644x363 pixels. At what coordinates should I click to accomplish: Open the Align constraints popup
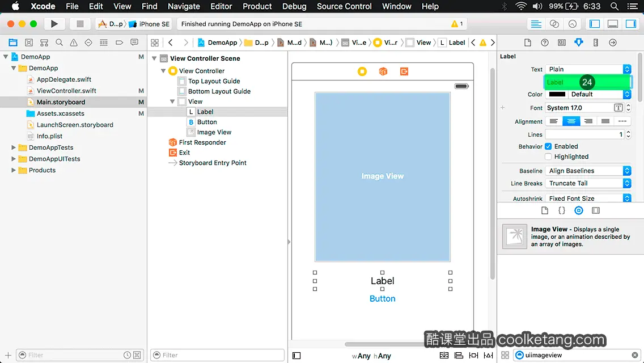coord(459,355)
